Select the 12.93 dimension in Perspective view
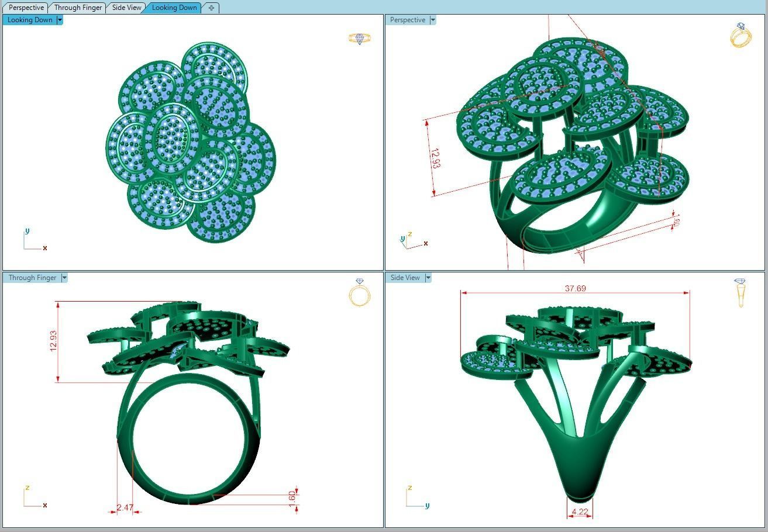The height and width of the screenshot is (532, 768). click(435, 157)
